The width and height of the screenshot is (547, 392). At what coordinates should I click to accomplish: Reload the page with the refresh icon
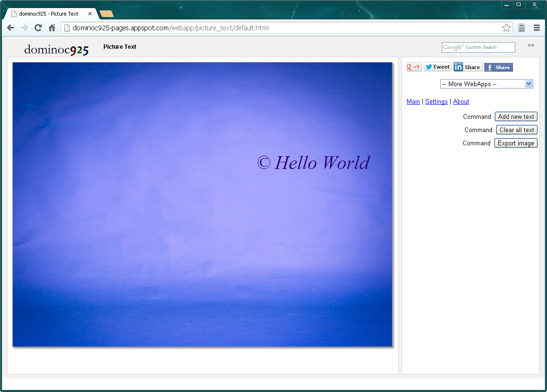coord(38,28)
